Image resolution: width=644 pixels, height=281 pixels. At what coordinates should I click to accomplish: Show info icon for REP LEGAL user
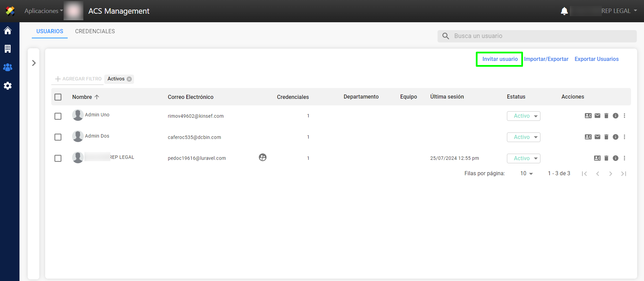(x=615, y=158)
